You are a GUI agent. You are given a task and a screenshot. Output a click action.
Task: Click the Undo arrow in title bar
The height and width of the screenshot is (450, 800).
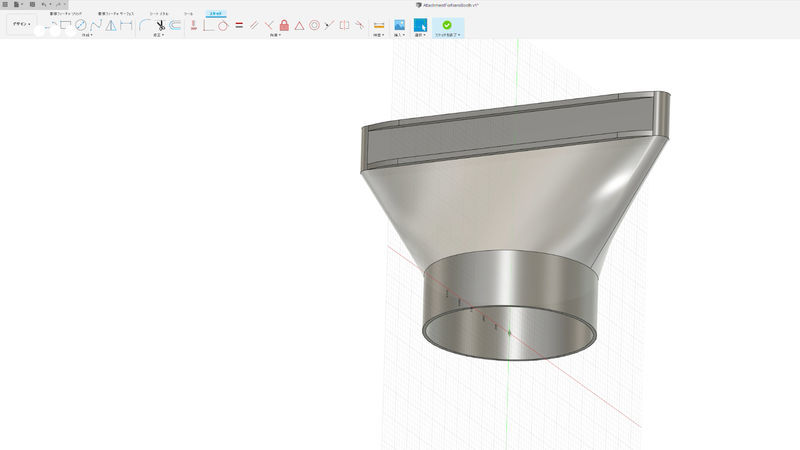point(45,4)
